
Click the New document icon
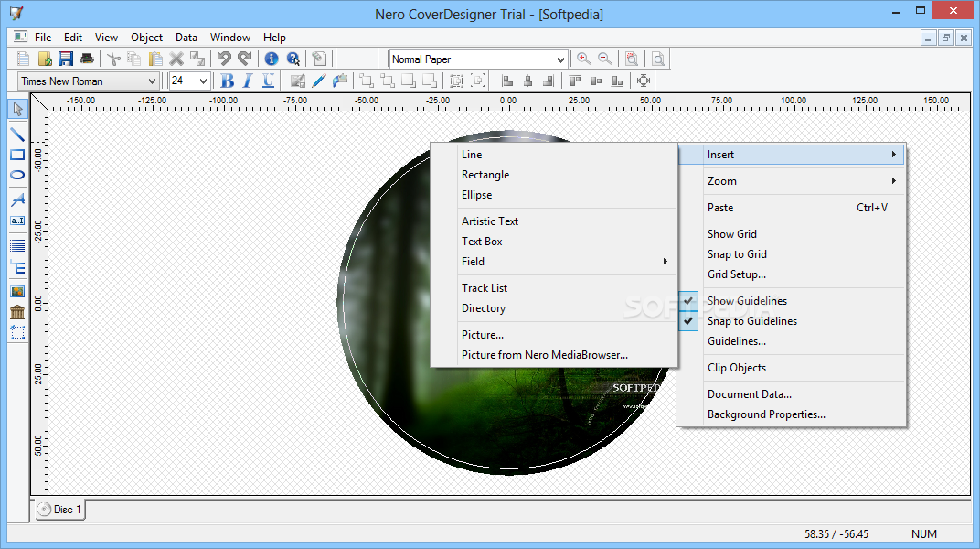coord(24,59)
